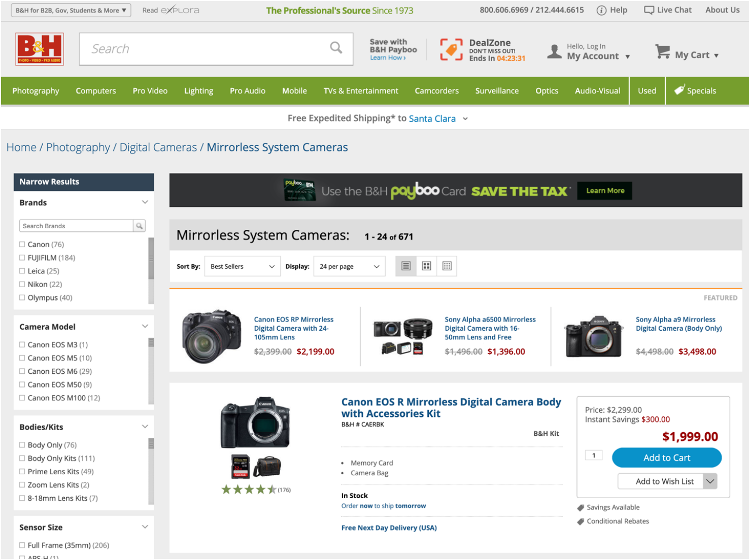The width and height of the screenshot is (749, 560).
Task: Click the B&H logo
Action: 40,49
